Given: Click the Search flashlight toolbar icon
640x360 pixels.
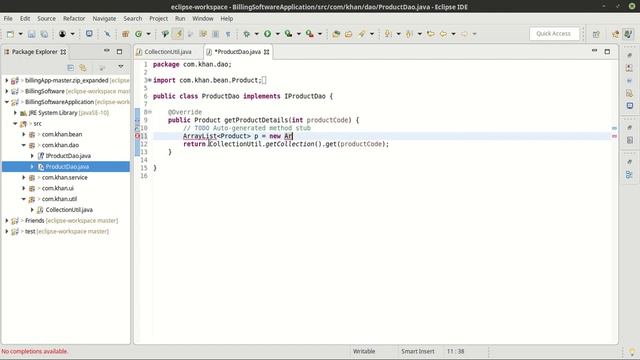Looking at the screenshot, I should tap(362, 34).
